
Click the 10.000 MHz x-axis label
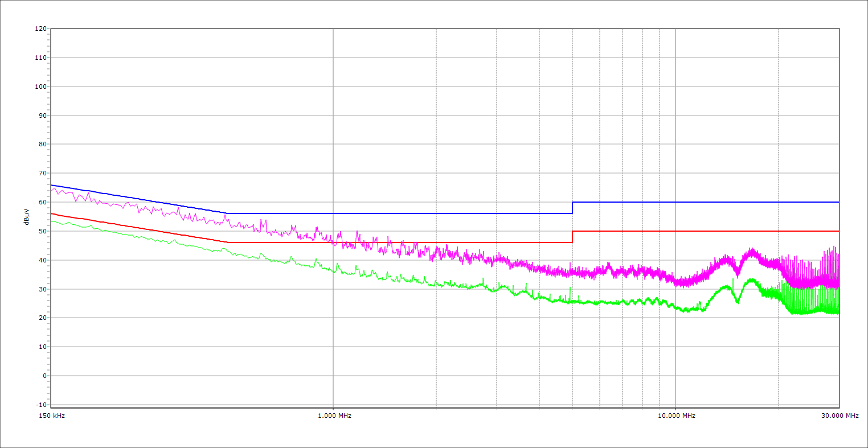(x=677, y=416)
